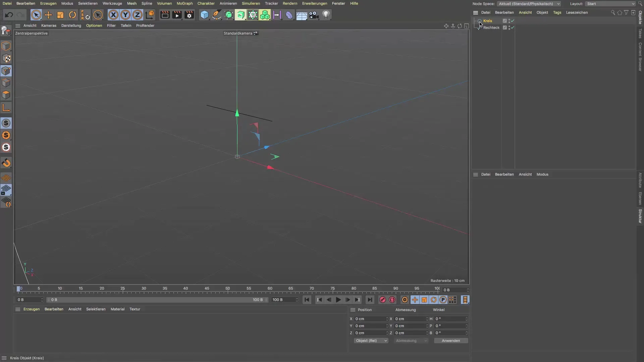Open the deformer objects icon
The image size is (644, 362).
click(x=289, y=15)
